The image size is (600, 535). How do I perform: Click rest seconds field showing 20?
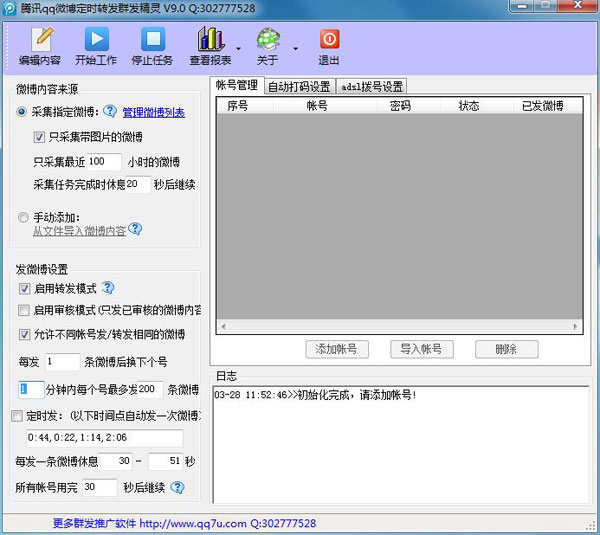[138, 184]
